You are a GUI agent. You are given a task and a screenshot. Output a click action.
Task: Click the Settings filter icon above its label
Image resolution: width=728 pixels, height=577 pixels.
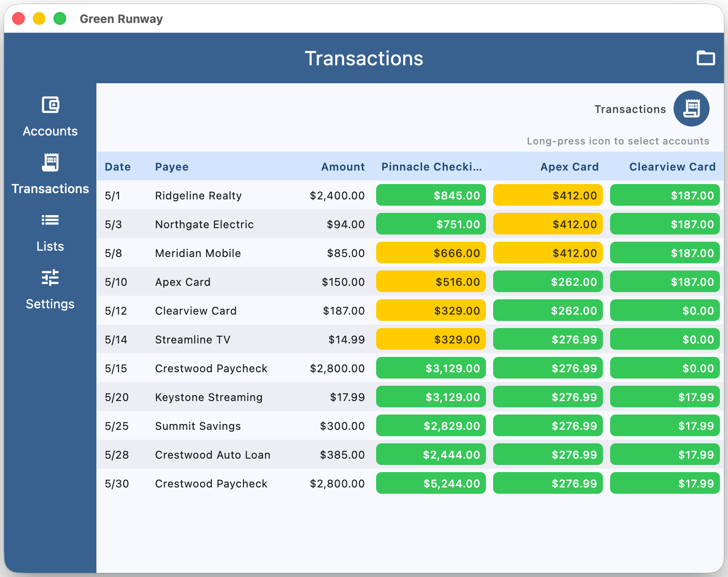50,278
